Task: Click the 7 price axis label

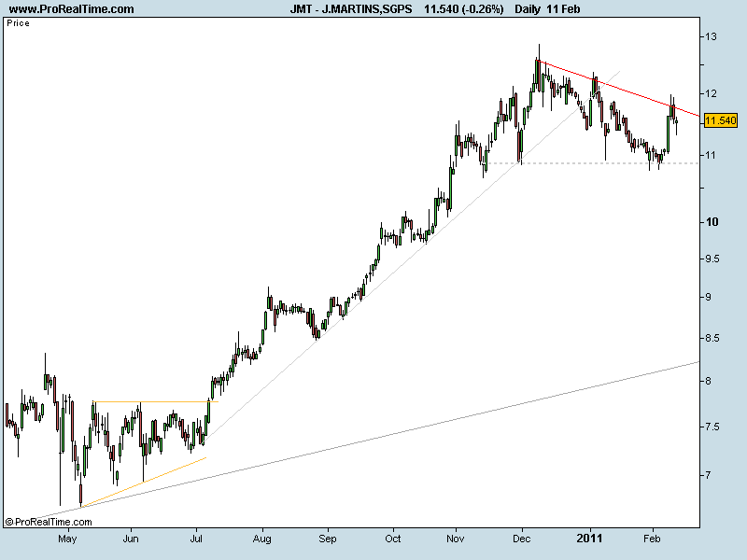Action: click(x=709, y=475)
